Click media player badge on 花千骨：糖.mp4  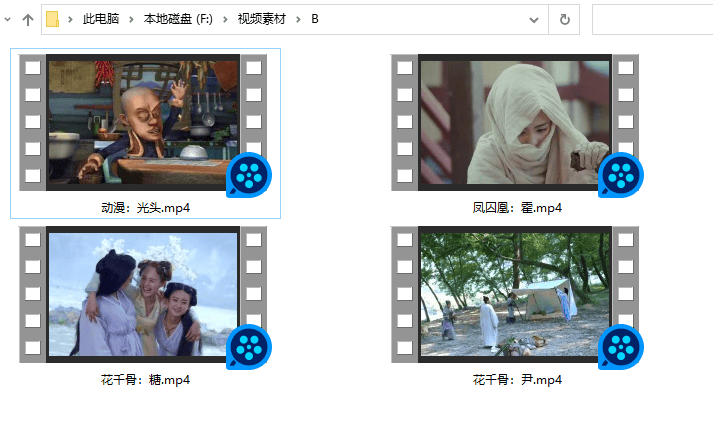(x=249, y=347)
